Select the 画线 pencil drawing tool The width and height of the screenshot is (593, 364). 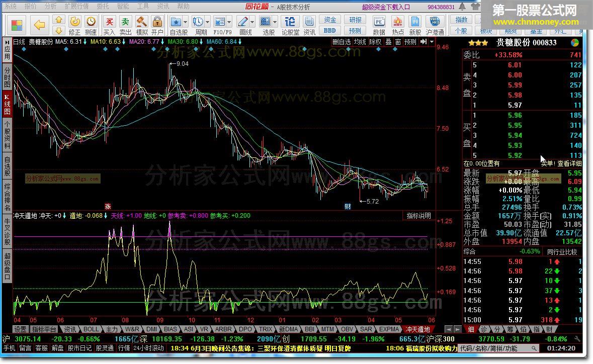242,22
